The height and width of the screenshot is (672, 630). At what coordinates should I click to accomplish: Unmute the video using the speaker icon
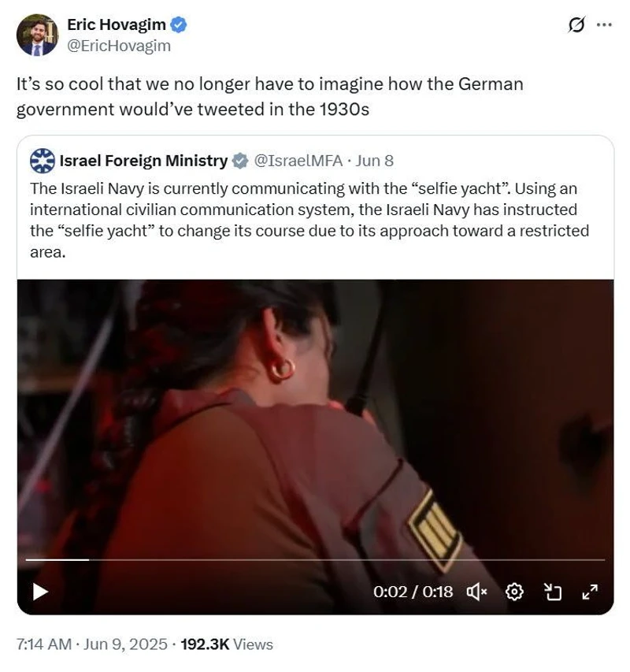476,592
